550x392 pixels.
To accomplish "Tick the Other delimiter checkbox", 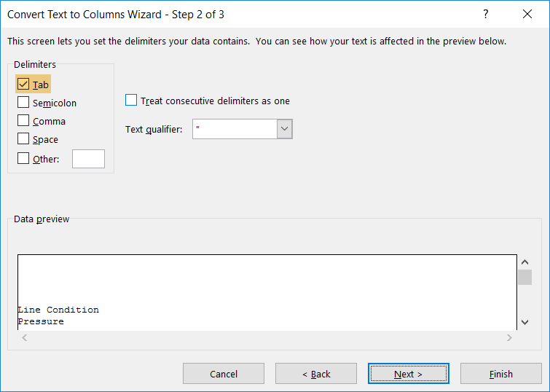I will [x=23, y=158].
